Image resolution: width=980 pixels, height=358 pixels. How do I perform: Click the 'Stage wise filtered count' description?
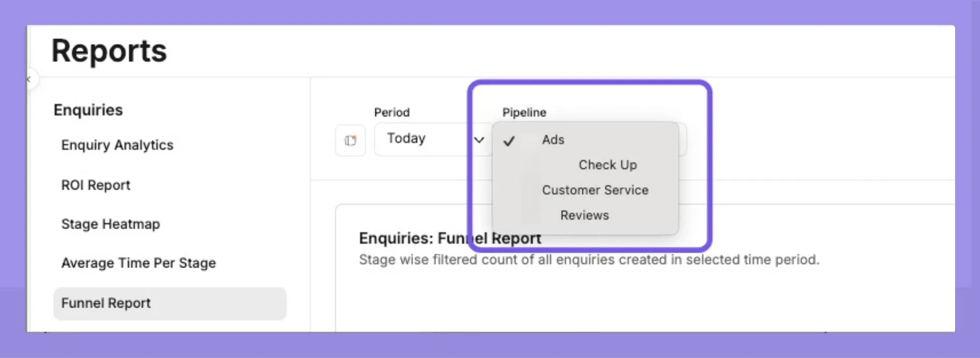pyautogui.click(x=589, y=260)
